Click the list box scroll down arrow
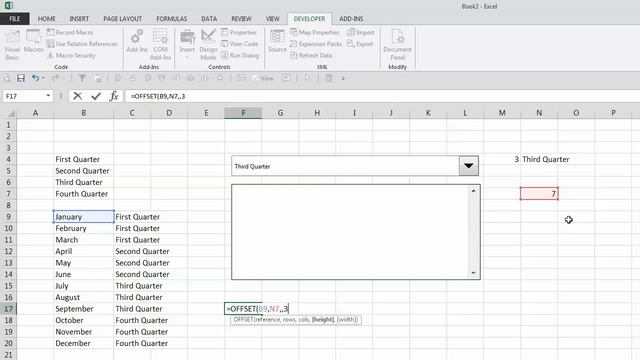 pyautogui.click(x=473, y=273)
